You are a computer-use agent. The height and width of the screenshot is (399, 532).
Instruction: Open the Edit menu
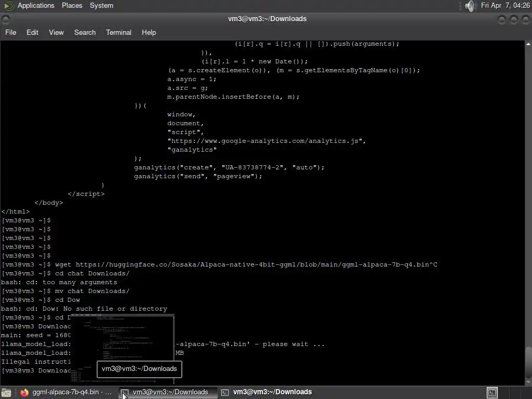32,32
